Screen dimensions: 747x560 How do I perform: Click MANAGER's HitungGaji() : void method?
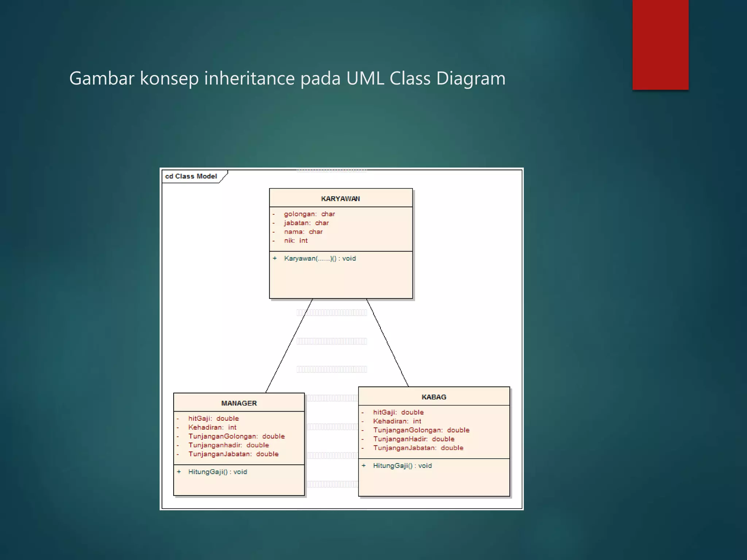(x=217, y=472)
